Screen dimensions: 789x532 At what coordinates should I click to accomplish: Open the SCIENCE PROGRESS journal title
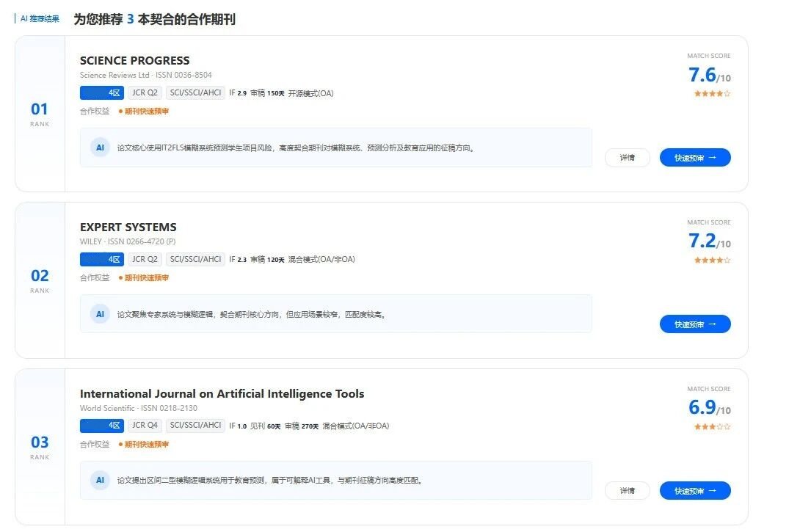pos(134,60)
